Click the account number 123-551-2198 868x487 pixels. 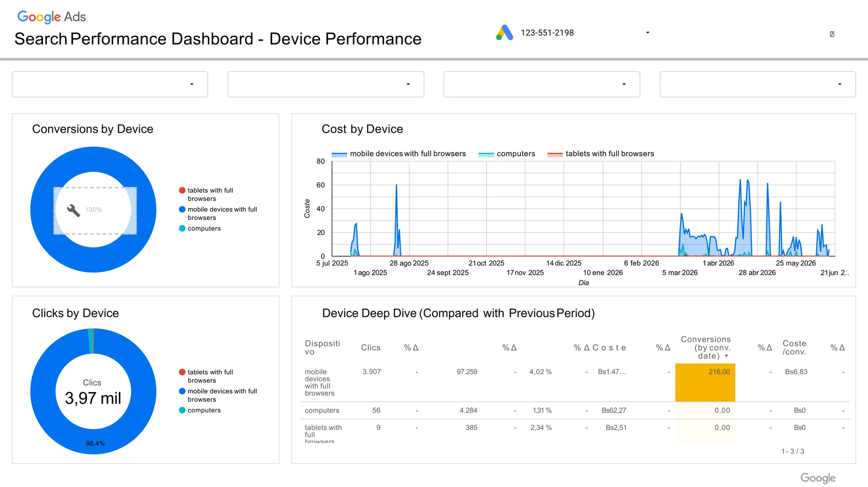click(x=547, y=33)
